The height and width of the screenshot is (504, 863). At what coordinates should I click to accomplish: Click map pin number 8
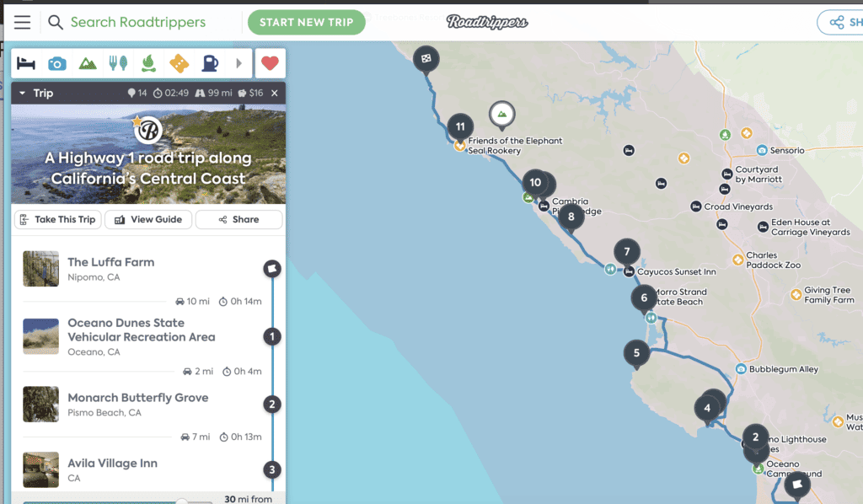click(571, 217)
